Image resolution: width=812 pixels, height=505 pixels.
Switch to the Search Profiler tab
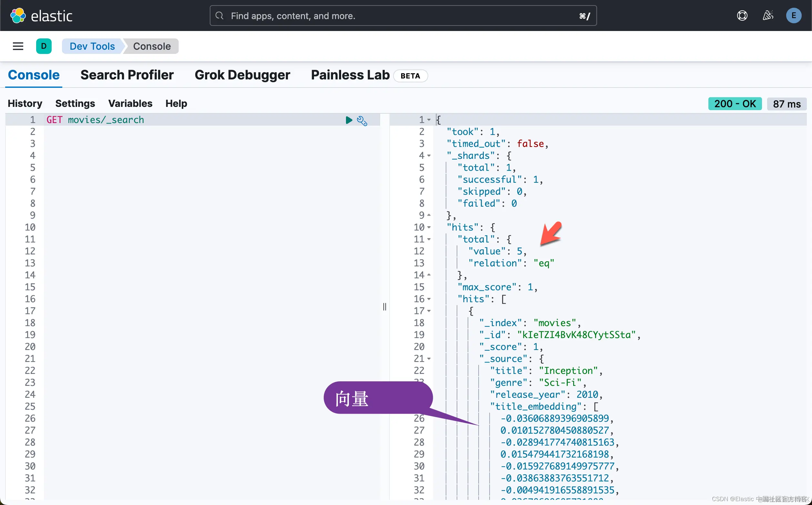pos(127,75)
